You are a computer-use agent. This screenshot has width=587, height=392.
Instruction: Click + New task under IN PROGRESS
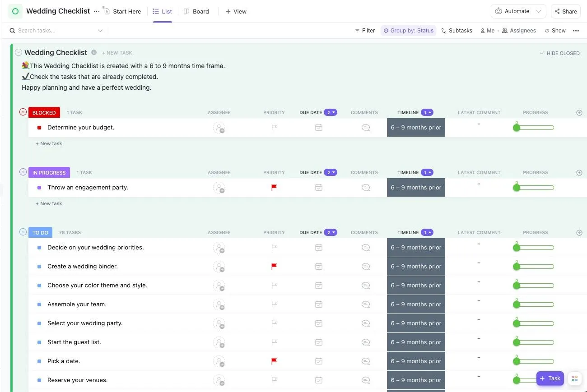[x=49, y=203]
